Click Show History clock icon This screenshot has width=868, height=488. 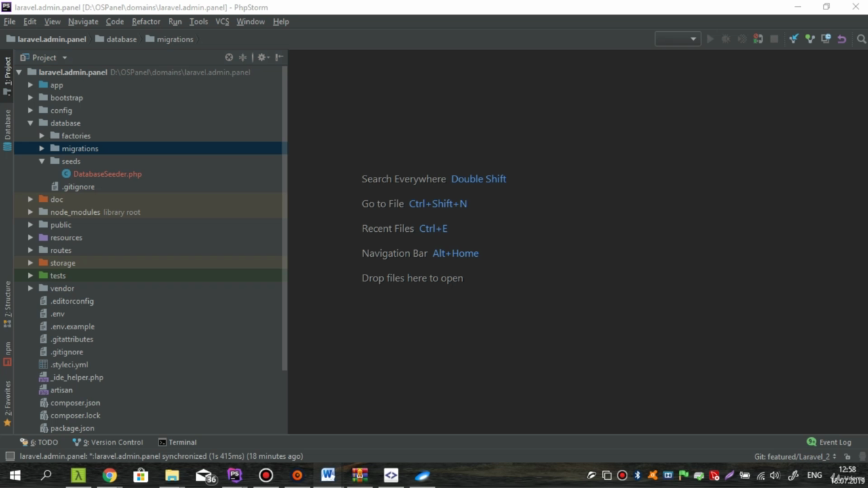point(826,39)
